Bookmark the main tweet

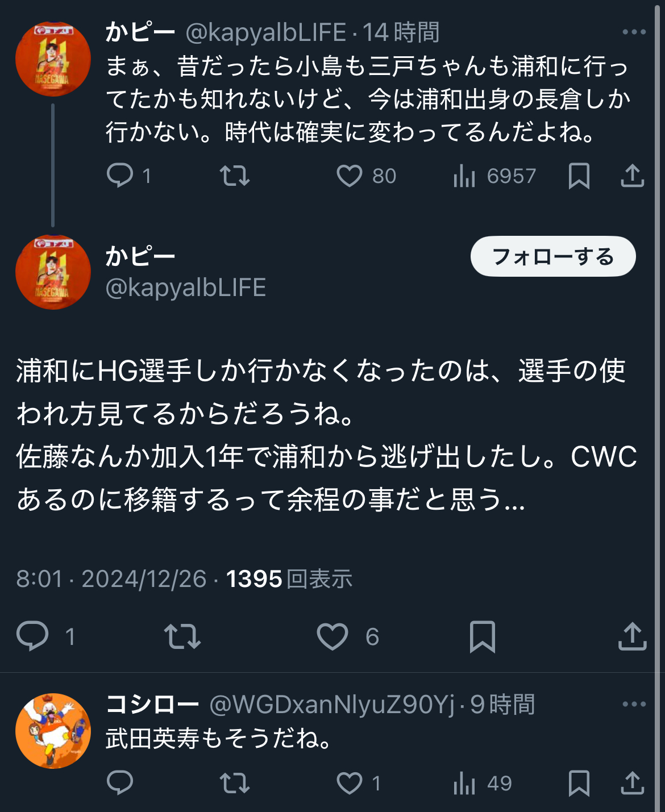pyautogui.click(x=483, y=636)
